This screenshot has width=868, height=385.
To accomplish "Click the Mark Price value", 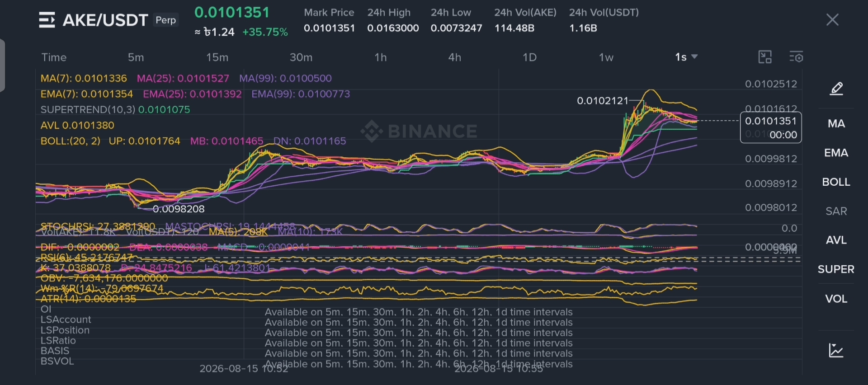I will tap(330, 28).
